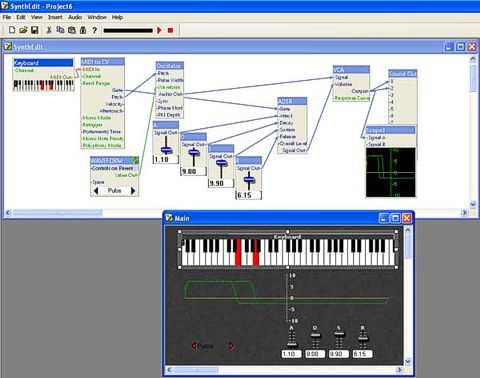
Task: Stop audio with the red square button
Action: (x=170, y=30)
